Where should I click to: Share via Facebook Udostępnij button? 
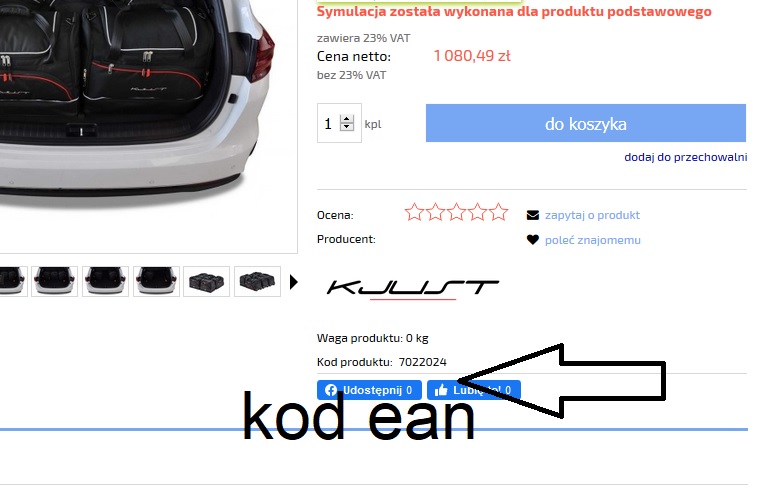[369, 390]
